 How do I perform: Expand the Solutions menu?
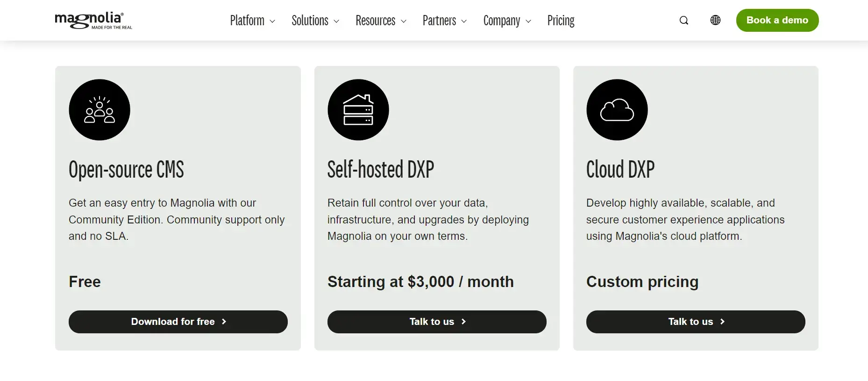pos(315,21)
